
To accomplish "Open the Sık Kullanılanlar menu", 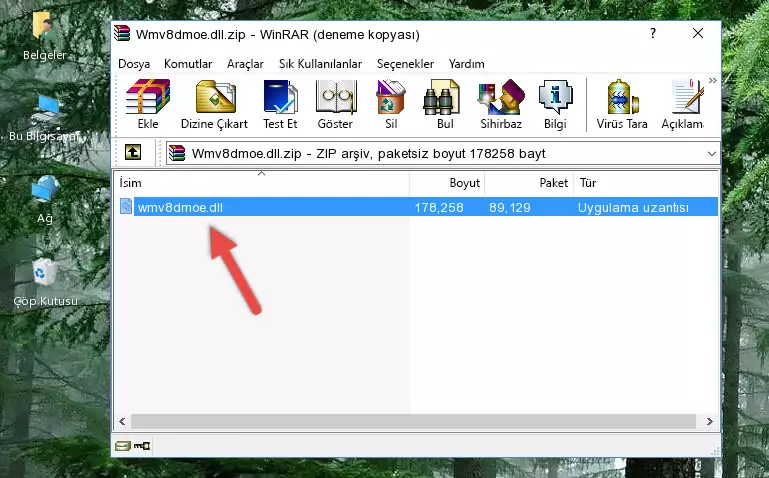I will tap(320, 64).
